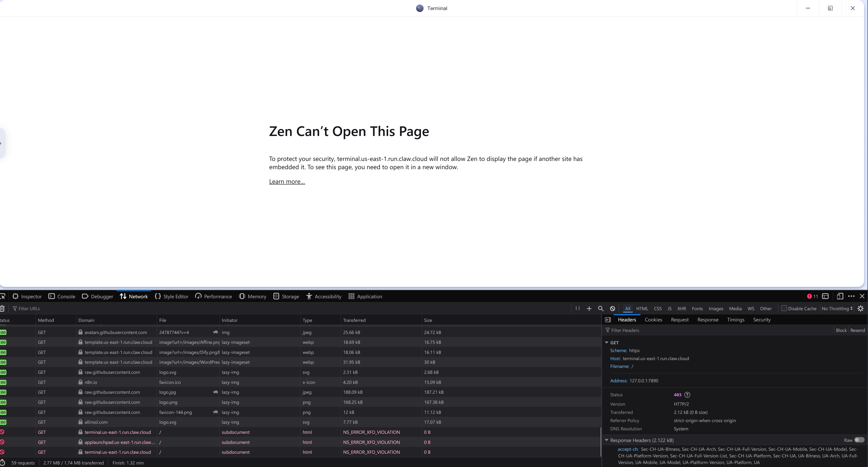Image resolution: width=868 pixels, height=467 pixels.
Task: Click the trash icon to clear requests
Action: pos(2,308)
